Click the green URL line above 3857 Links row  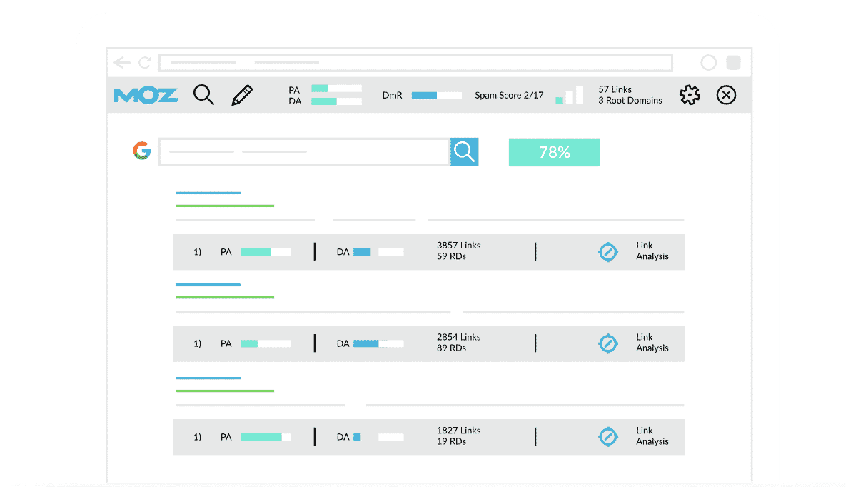click(225, 206)
